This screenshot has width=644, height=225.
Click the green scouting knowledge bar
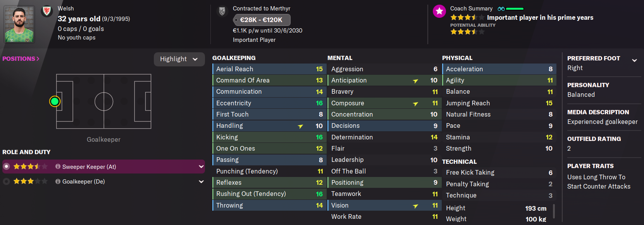coord(515,9)
